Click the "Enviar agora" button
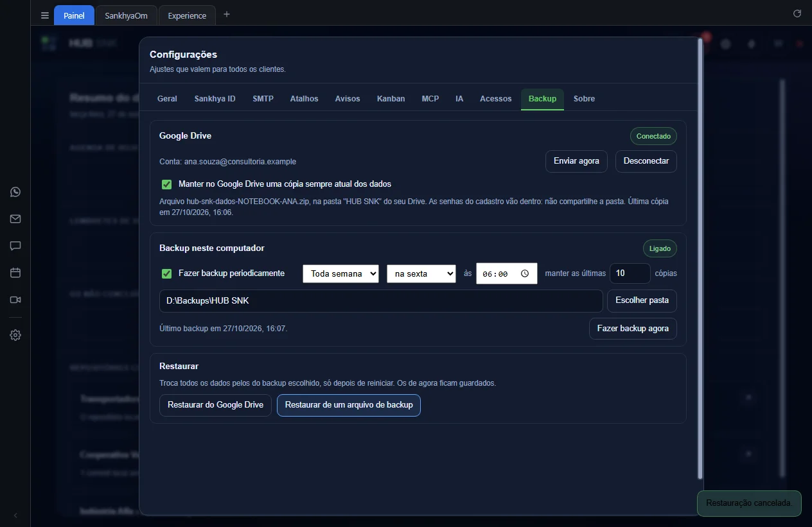Viewport: 812px width, 527px height. point(576,161)
